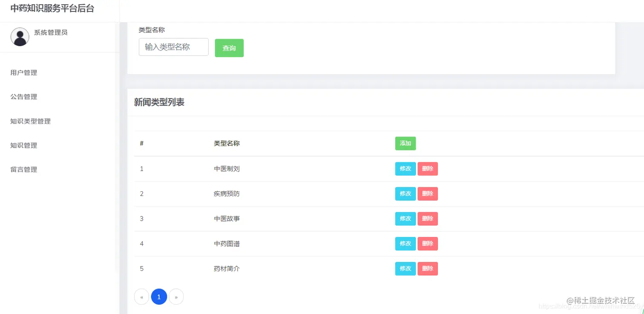Click 删除 for 药材简介 row
The image size is (644, 314).
(x=428, y=269)
